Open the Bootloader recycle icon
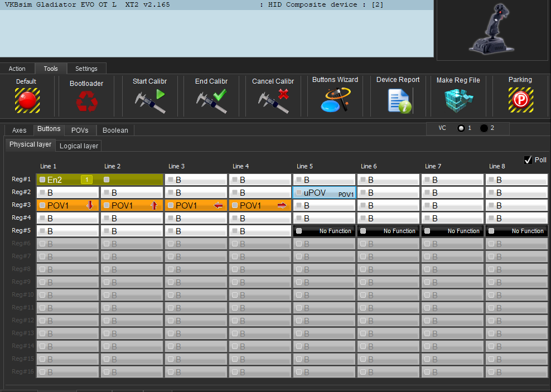551x392 pixels. 86,101
